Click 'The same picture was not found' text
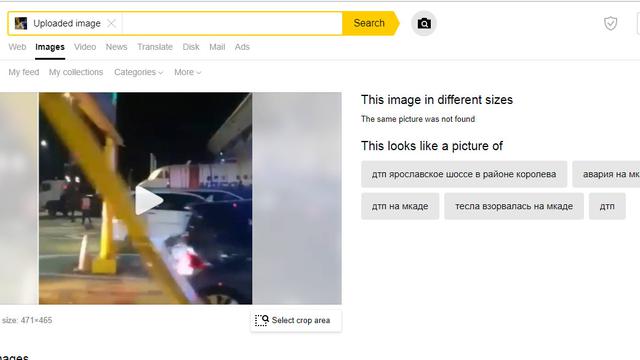The height and width of the screenshot is (360, 640). 418,119
